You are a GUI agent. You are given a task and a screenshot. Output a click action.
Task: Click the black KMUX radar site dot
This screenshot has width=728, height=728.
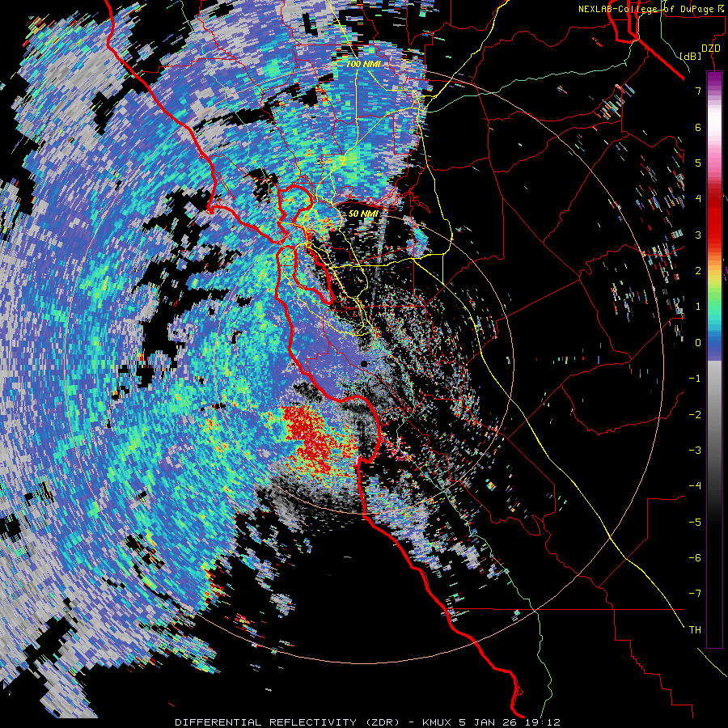[x=365, y=363]
